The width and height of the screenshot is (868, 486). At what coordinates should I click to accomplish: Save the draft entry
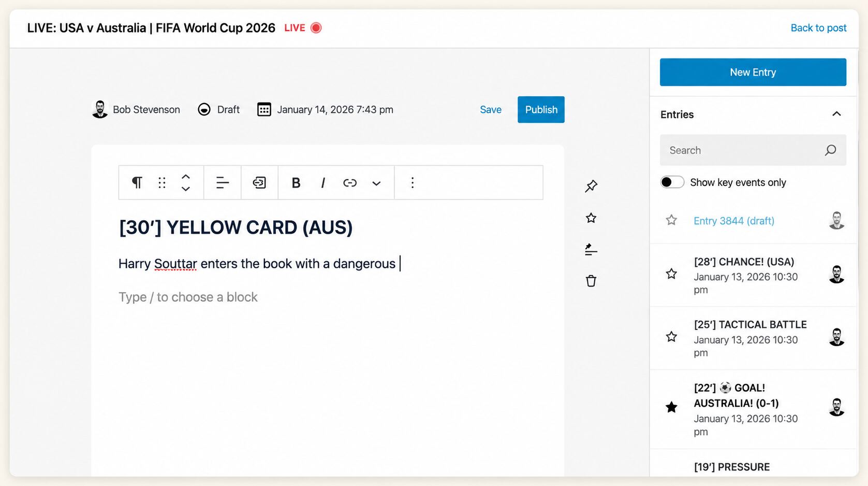(491, 109)
